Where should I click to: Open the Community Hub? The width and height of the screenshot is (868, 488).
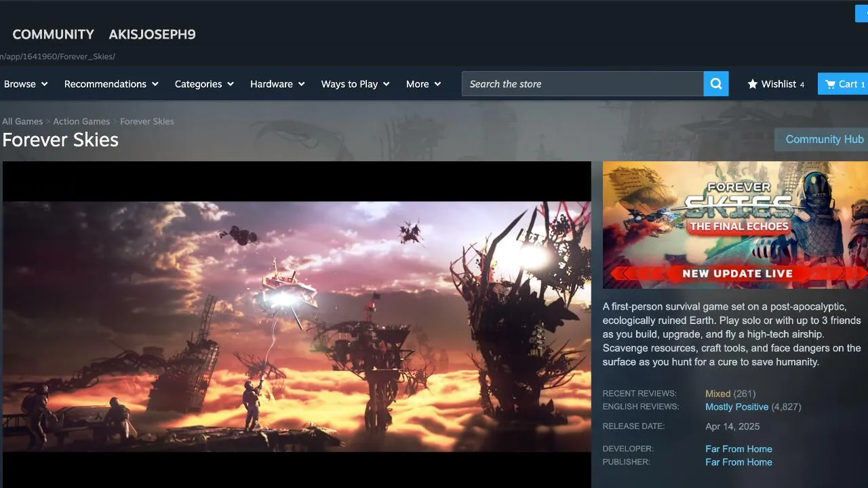(821, 140)
